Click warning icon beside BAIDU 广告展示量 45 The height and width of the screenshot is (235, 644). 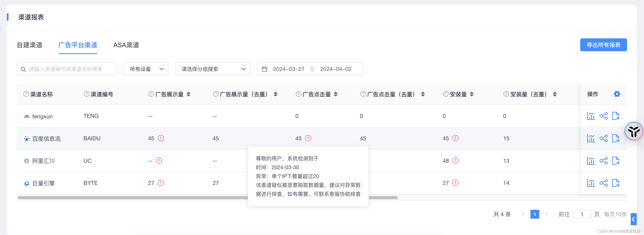pos(161,138)
